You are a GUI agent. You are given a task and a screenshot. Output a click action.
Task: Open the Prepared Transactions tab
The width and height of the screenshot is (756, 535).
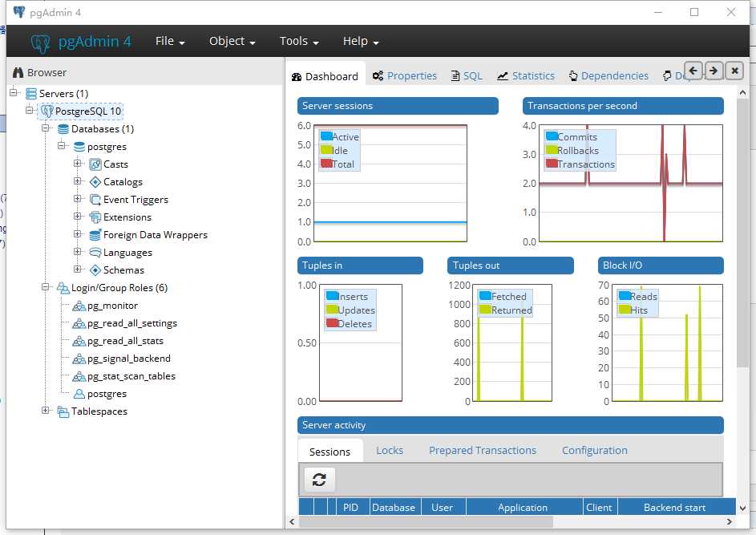coord(482,451)
